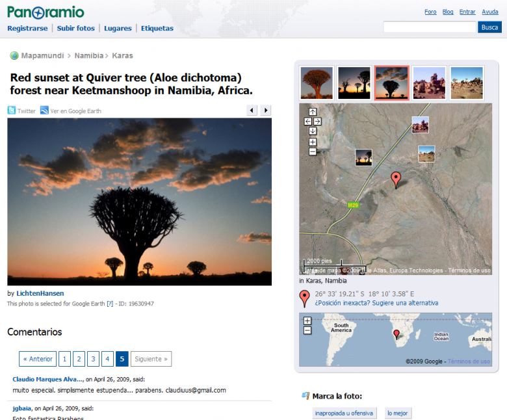The height and width of the screenshot is (420, 507).
Task: Zoom in on the satellite map
Action: point(313,142)
